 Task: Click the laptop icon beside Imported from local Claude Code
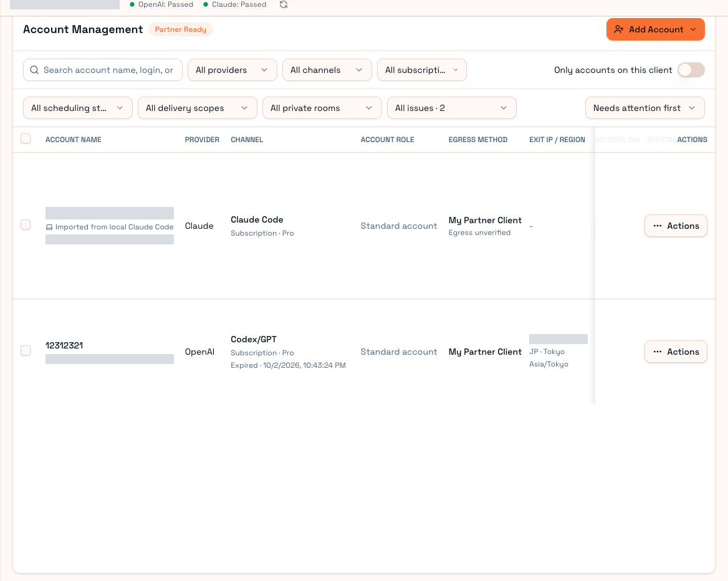point(49,227)
